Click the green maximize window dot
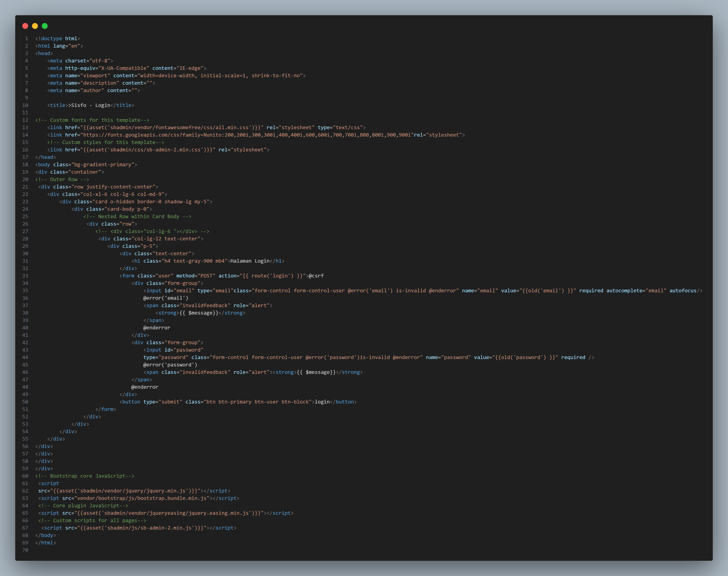728x576 pixels. [x=45, y=26]
